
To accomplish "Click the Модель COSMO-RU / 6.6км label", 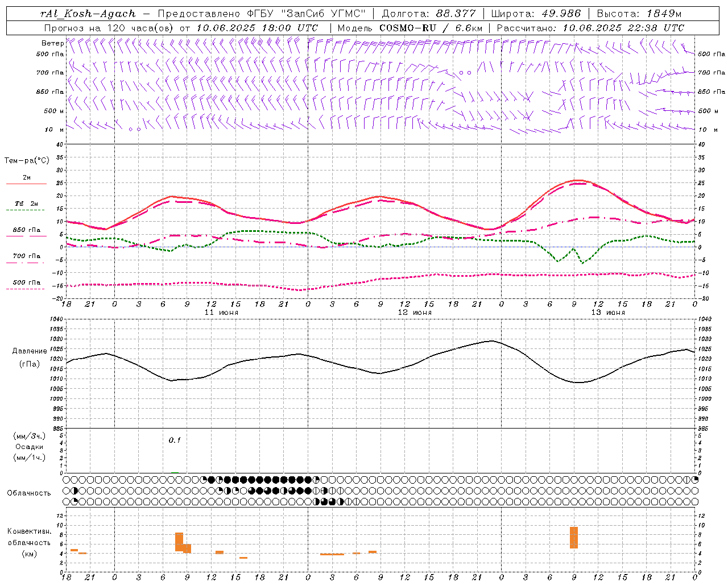I will (x=410, y=28).
